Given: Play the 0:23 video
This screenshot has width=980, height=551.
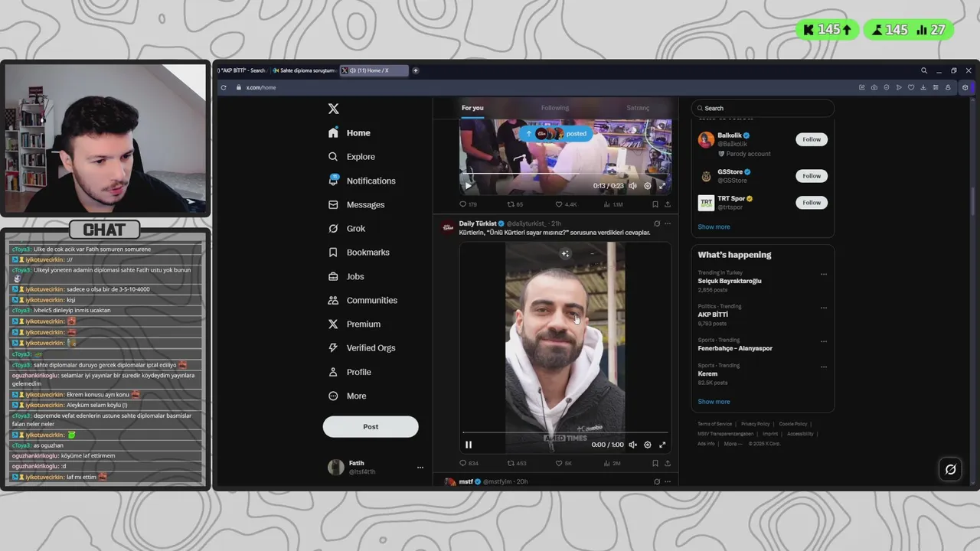Looking at the screenshot, I should click(469, 185).
